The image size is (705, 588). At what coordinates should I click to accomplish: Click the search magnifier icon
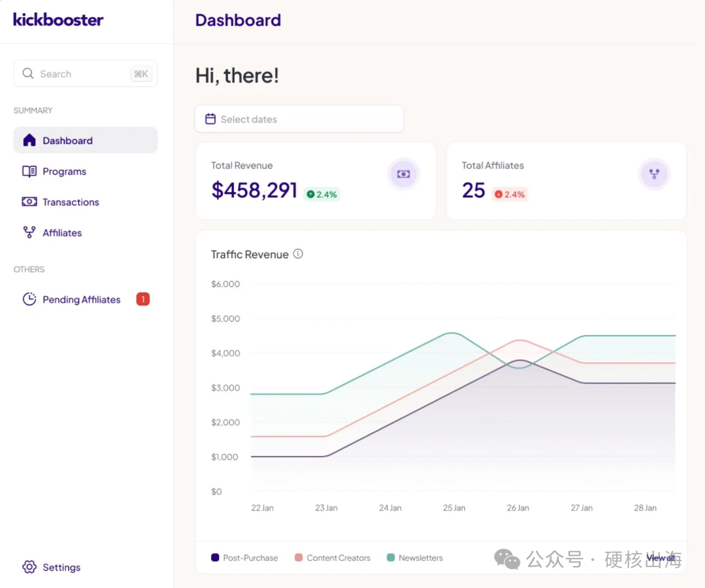point(28,73)
